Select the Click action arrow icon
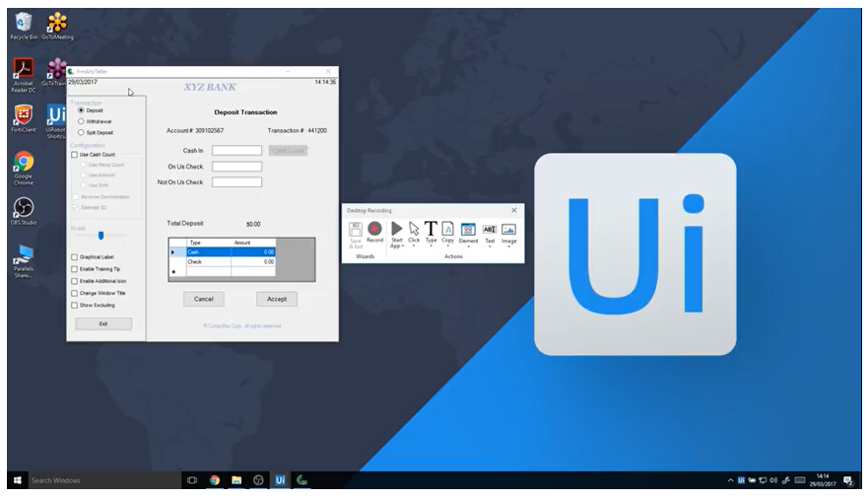 click(414, 228)
